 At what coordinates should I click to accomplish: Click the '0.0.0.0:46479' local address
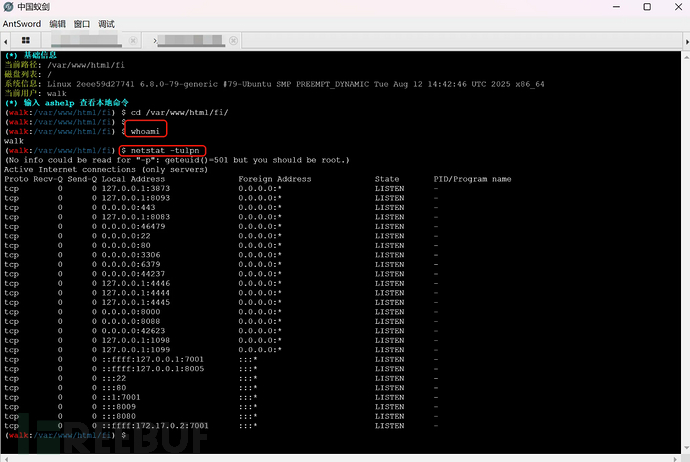[x=133, y=227]
